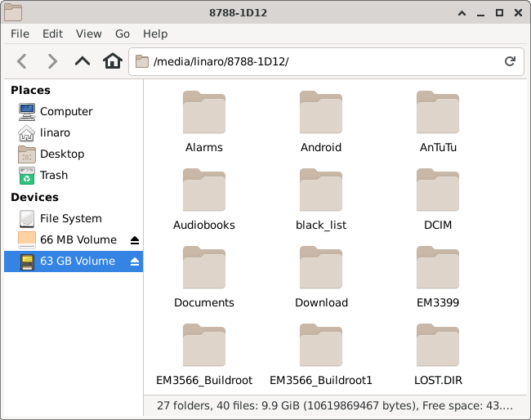
Task: Open the Help menu
Action: coord(155,34)
